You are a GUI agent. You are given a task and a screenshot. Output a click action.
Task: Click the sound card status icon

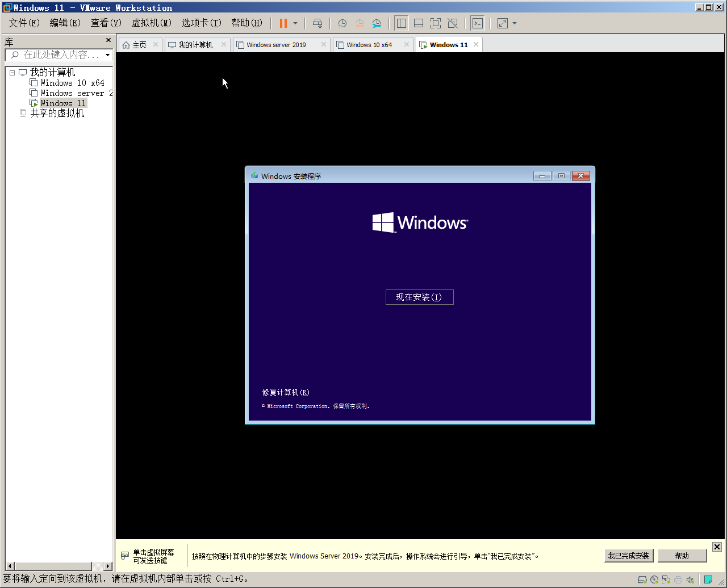[x=690, y=579]
